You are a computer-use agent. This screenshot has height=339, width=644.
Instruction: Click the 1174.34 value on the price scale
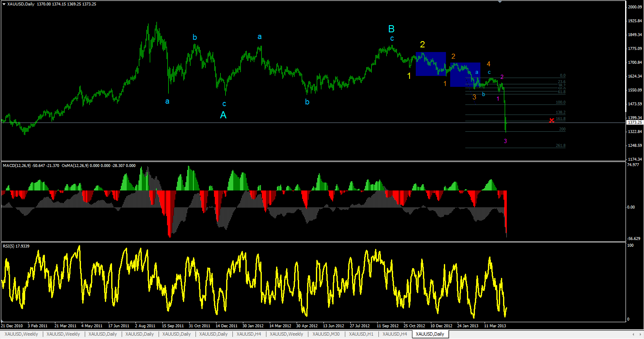(634, 159)
